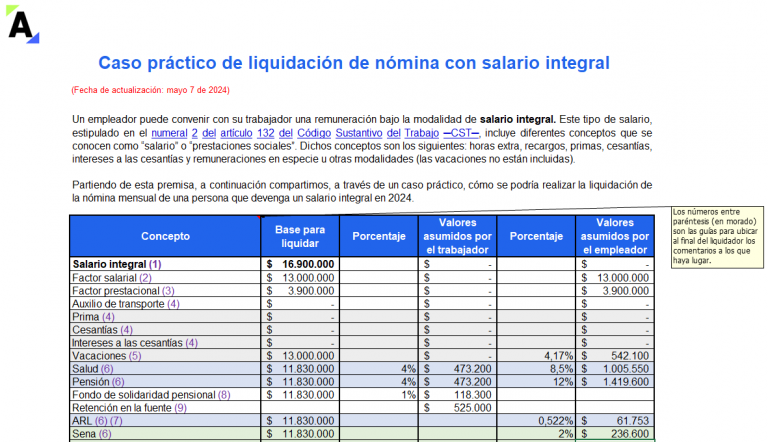Viewport: 768px width, 442px height.
Task: Click the "Valores asumidos por el trabajador" header
Action: (x=457, y=236)
